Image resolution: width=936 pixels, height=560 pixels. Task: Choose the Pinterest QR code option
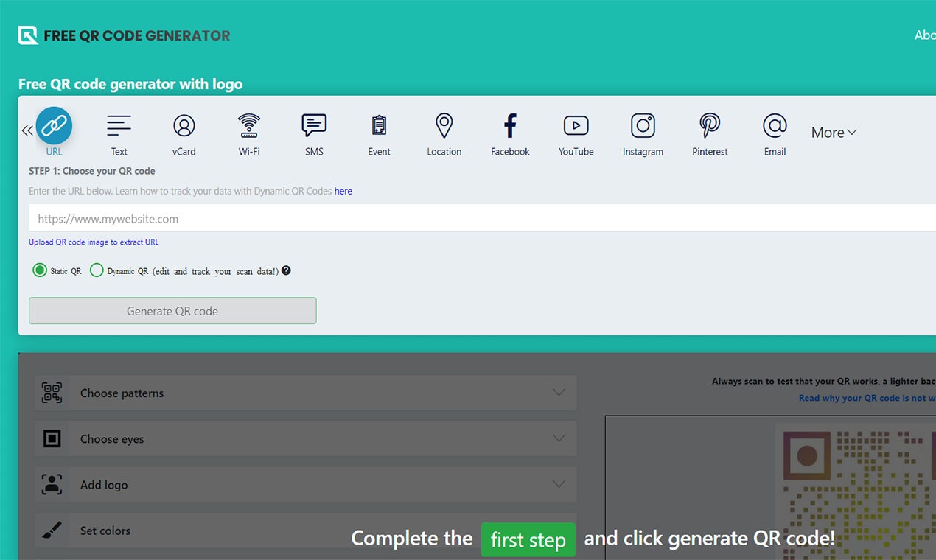[709, 131]
